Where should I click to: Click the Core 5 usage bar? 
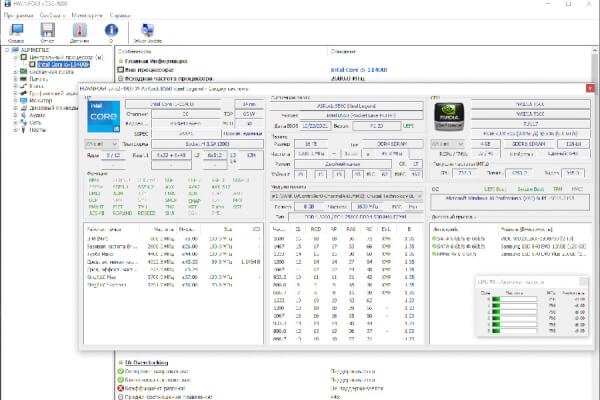(514, 331)
